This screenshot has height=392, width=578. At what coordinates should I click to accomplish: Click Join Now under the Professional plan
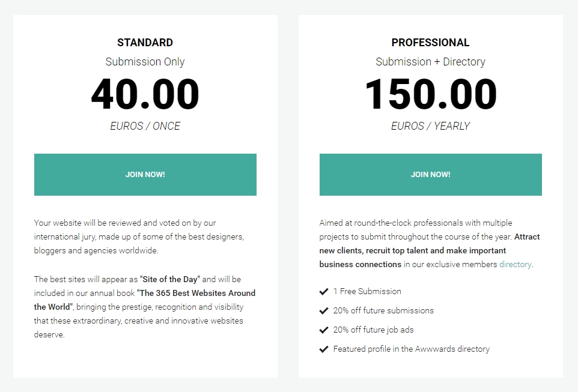pos(430,175)
